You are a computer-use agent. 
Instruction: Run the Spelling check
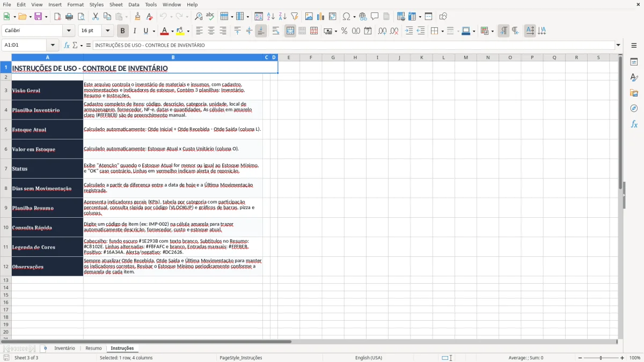point(210,17)
